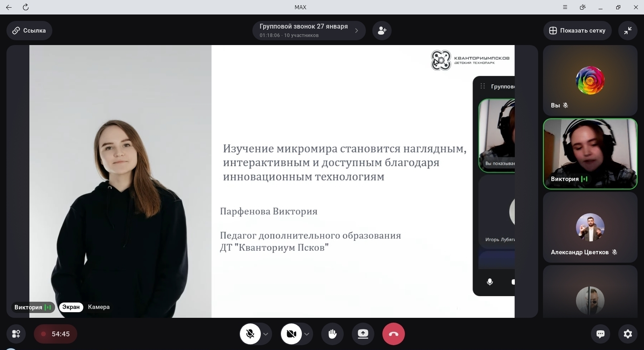Switch to Камера view tab
The height and width of the screenshot is (350, 644).
(x=99, y=307)
